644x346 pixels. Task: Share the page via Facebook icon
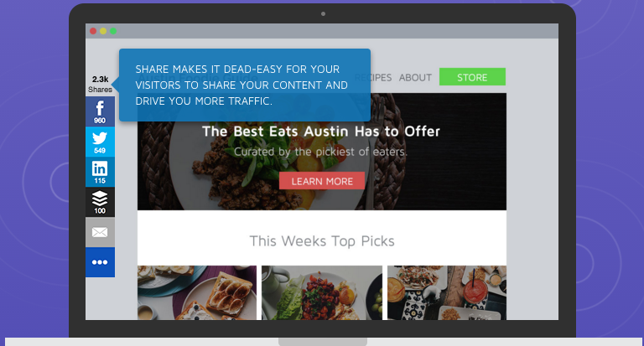[100, 111]
